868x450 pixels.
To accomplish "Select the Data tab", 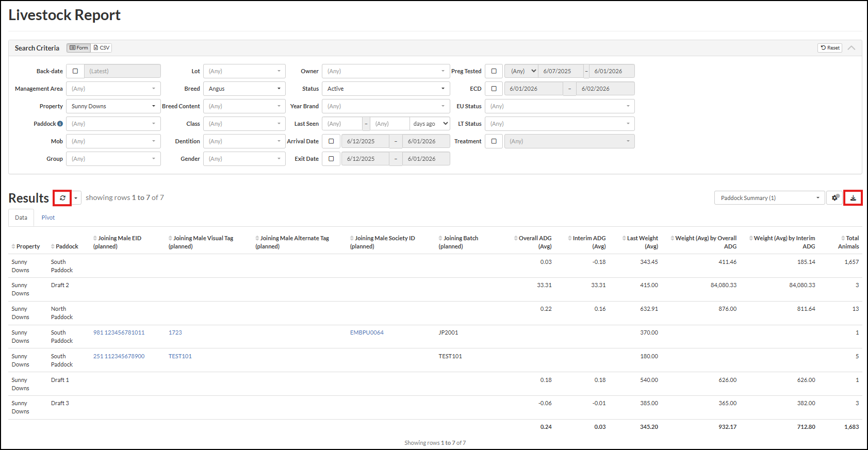I will (21, 218).
